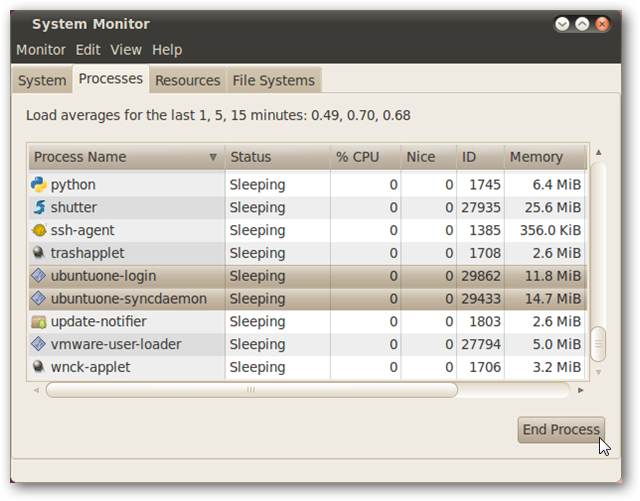Click the wnck-applet process icon
Screen dimensions: 640x501
(x=39, y=367)
